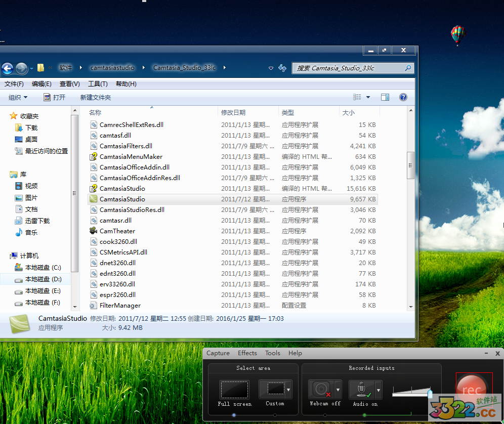This screenshot has height=424, width=504.
Task: Open the Audio options dropdown arrow
Action: tap(379, 390)
